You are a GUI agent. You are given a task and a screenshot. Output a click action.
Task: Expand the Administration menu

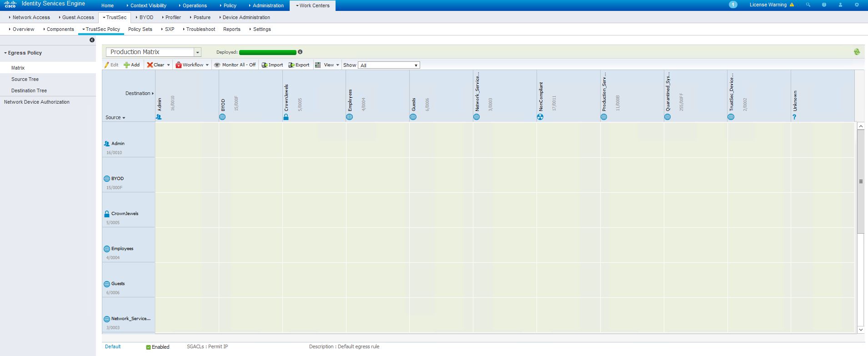click(266, 5)
